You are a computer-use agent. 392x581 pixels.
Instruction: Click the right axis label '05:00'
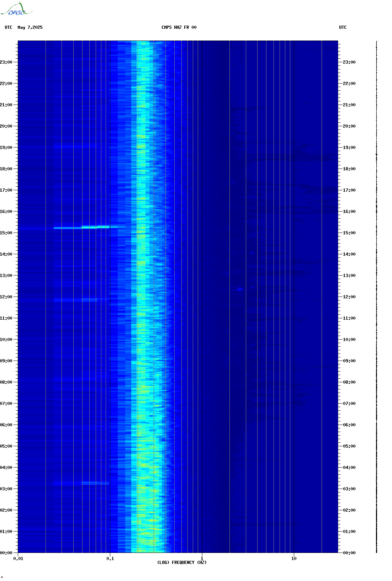coord(349,446)
